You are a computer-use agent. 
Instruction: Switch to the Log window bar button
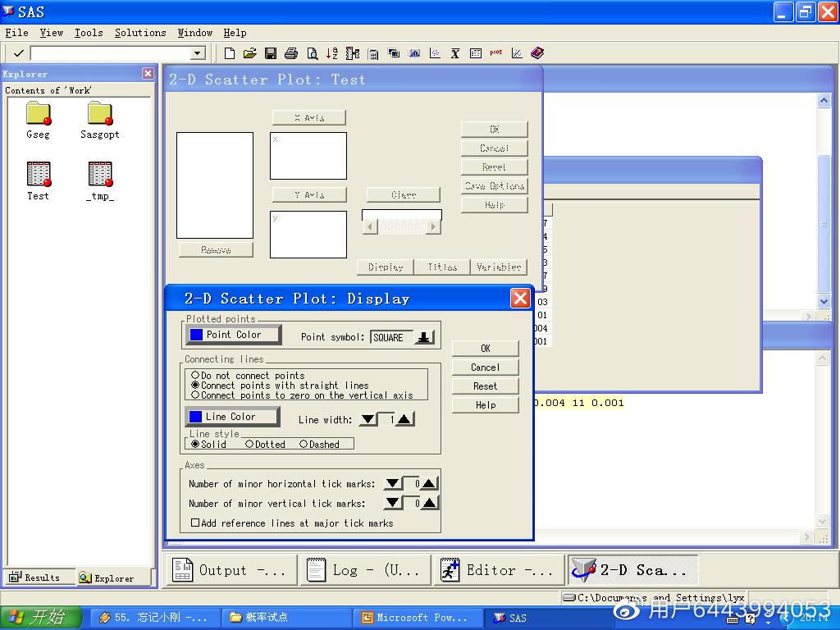[364, 570]
